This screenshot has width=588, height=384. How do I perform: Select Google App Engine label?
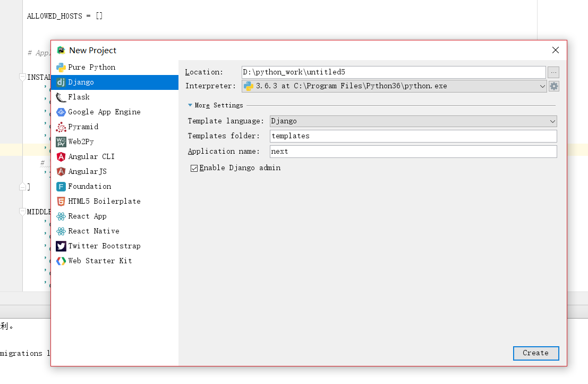click(x=104, y=112)
